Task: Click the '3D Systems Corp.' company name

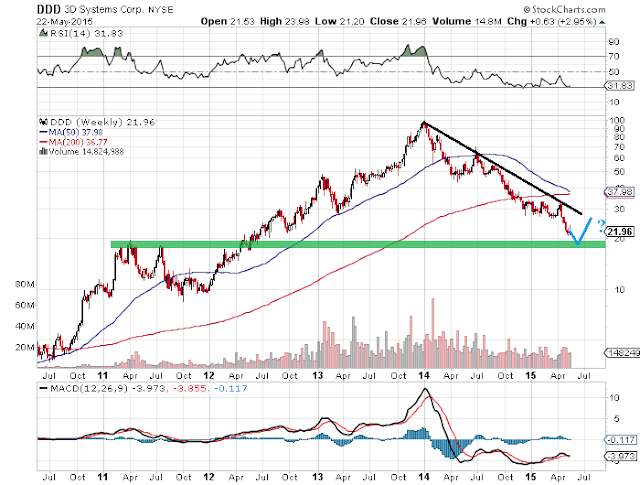Action: [104, 9]
